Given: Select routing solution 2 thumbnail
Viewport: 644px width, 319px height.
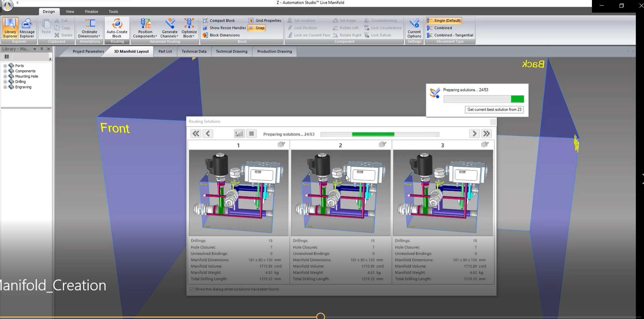Looking at the screenshot, I should tap(341, 193).
